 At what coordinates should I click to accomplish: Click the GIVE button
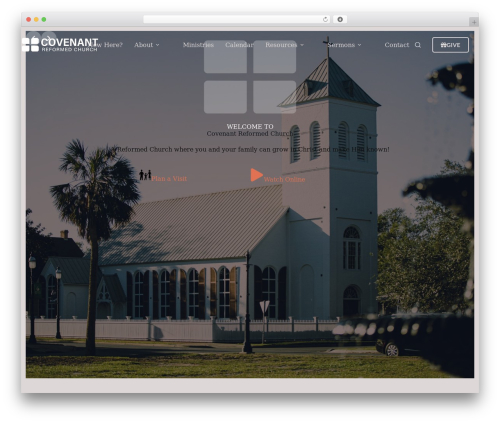[x=450, y=45]
